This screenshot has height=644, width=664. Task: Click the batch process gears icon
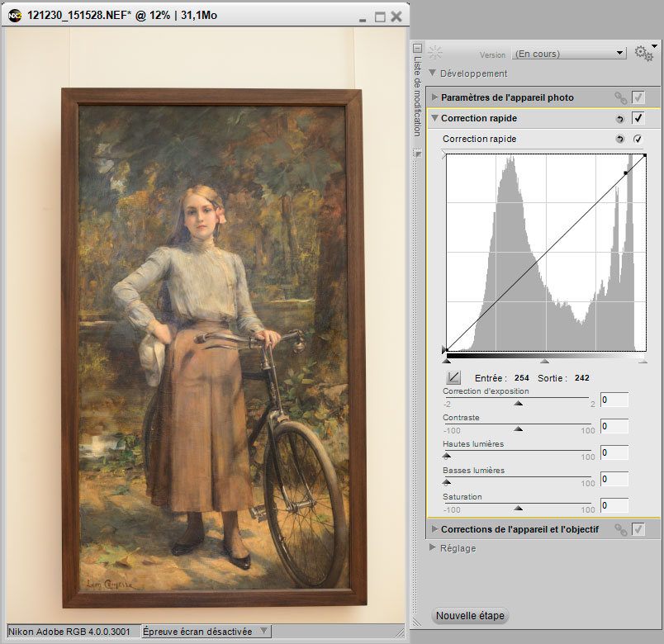point(643,54)
